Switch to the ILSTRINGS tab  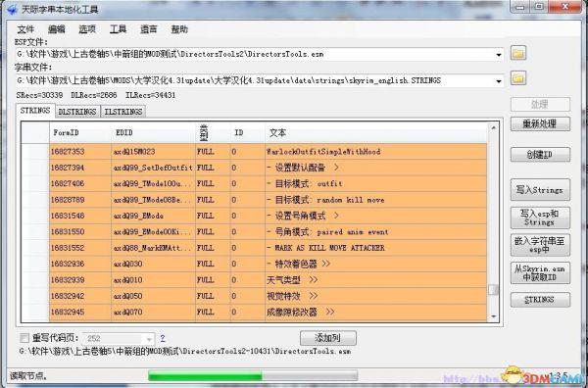click(123, 112)
